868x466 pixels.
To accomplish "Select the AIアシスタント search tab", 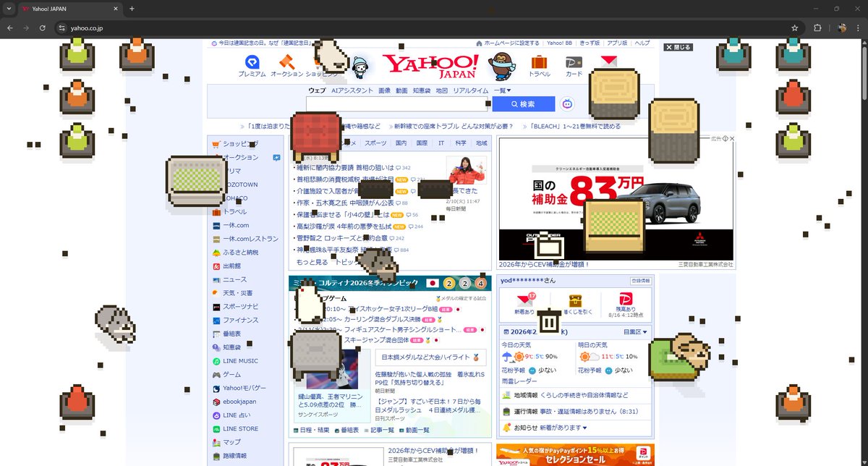I will 352,90.
